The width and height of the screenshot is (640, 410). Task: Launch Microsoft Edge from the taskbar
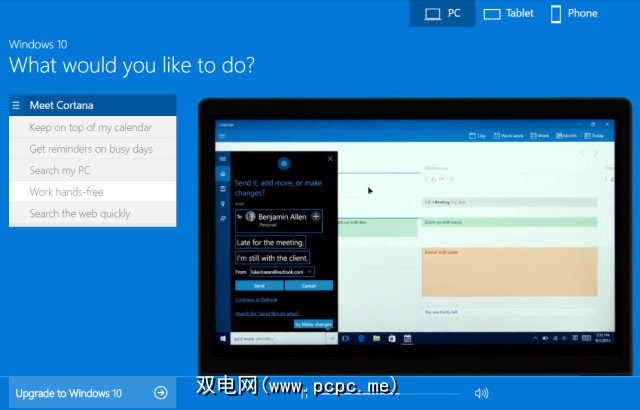click(361, 339)
